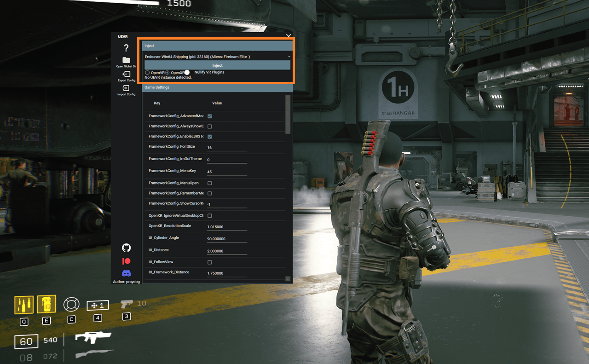Click the grenade ability icon above E
This screenshot has height=364, width=589.
click(46, 304)
